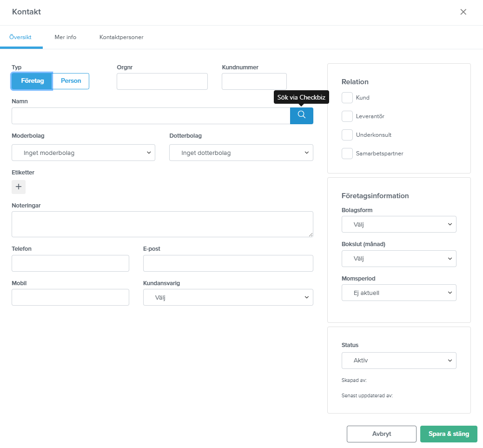Expand the Momsperiod dropdown
The width and height of the screenshot is (483, 448).
[x=398, y=293]
